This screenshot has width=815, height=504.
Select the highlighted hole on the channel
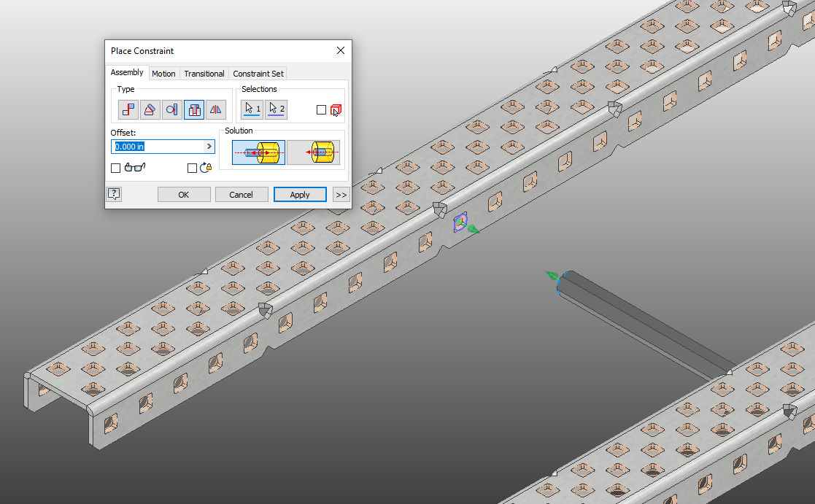(460, 222)
